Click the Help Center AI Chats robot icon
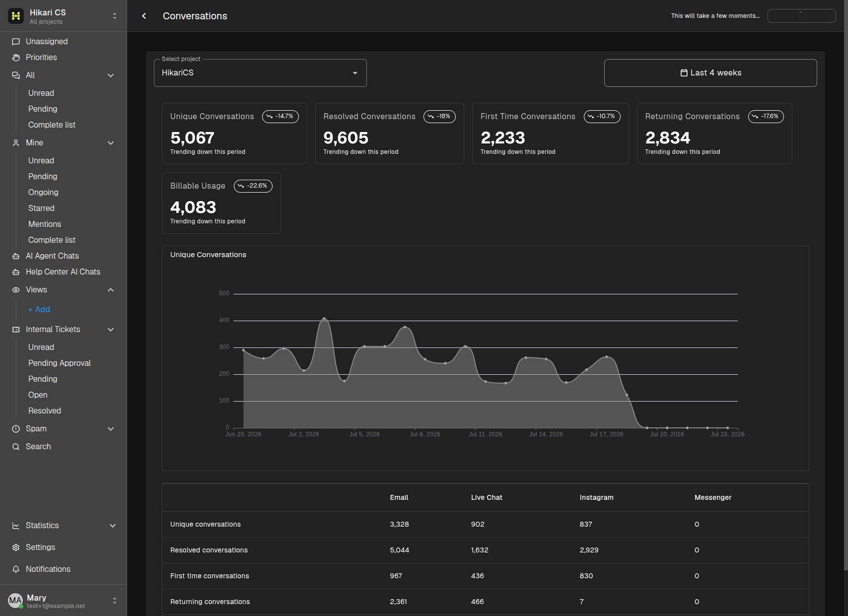The image size is (848, 616). (16, 272)
